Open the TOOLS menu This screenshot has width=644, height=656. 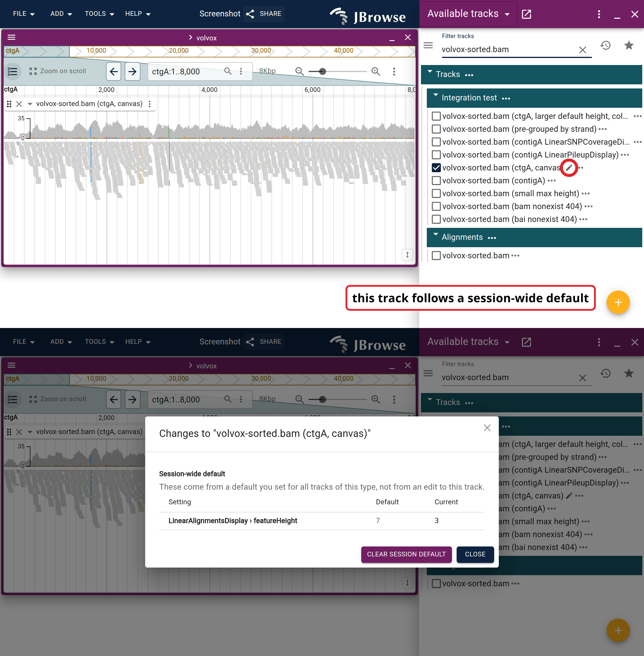99,14
